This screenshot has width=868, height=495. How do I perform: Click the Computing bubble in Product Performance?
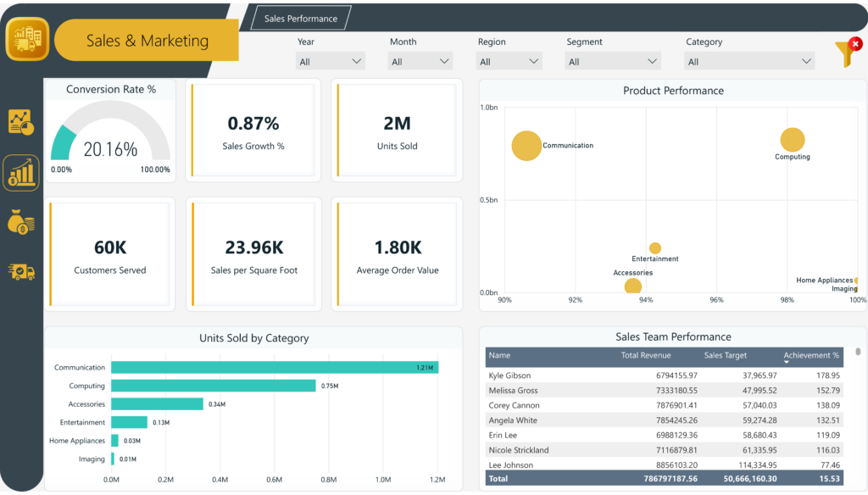click(792, 141)
